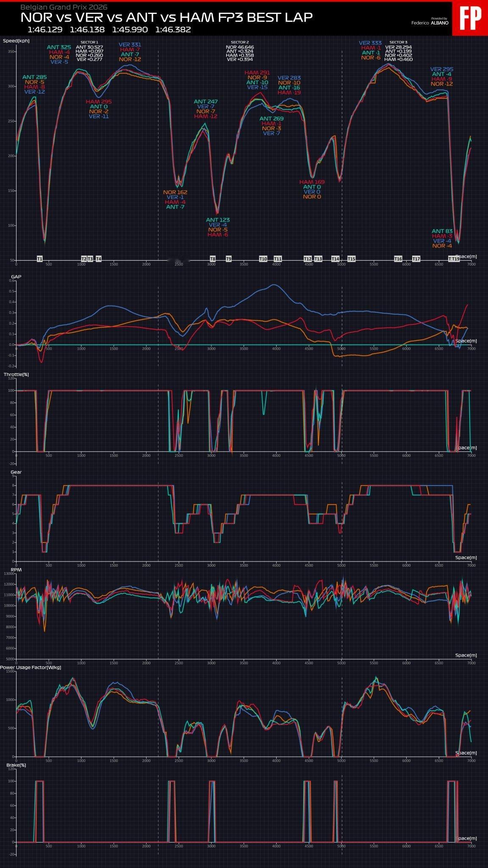
Task: Select the T17 turn marker
Action: click(416, 259)
